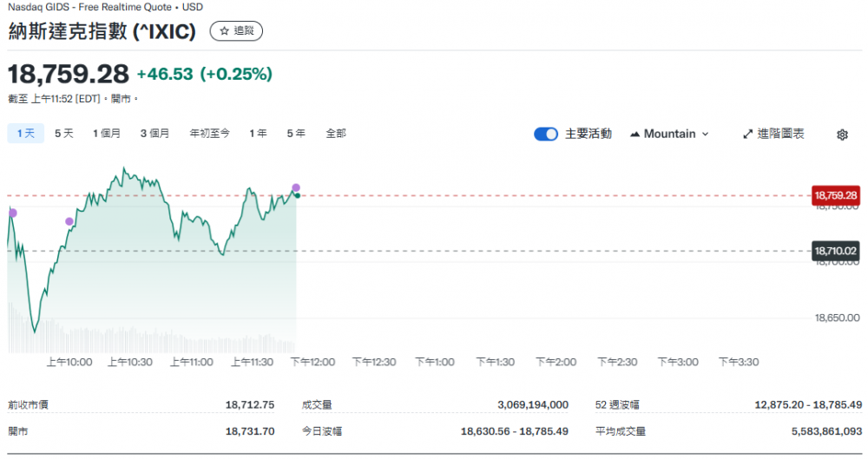Click the purple event marker near 上午10:00
This screenshot has height=459, width=868.
[x=69, y=221]
